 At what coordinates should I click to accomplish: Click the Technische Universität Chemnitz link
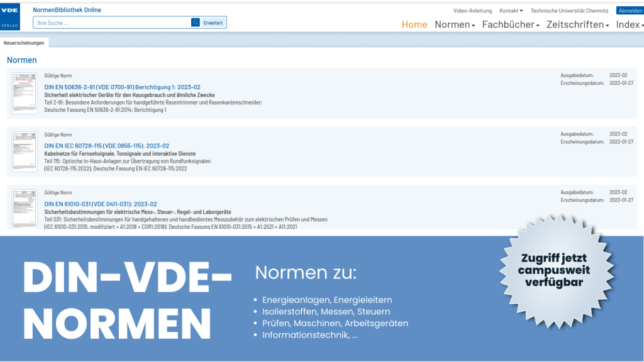click(x=569, y=10)
